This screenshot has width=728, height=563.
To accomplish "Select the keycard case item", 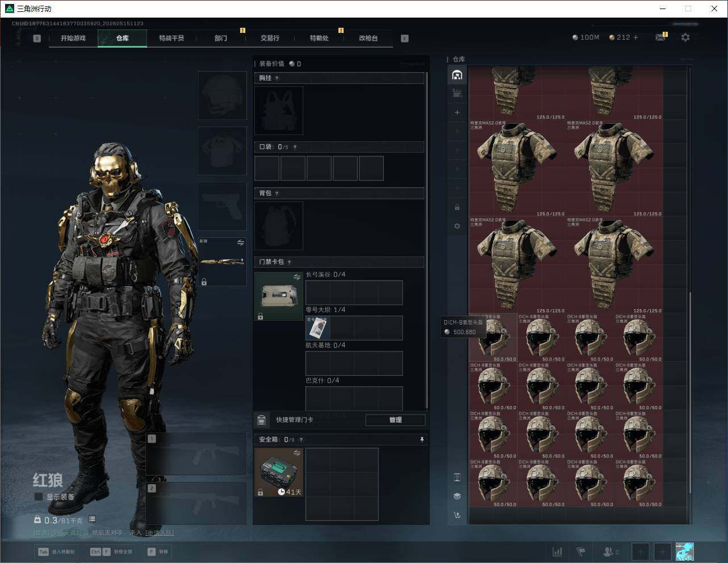I will (279, 296).
